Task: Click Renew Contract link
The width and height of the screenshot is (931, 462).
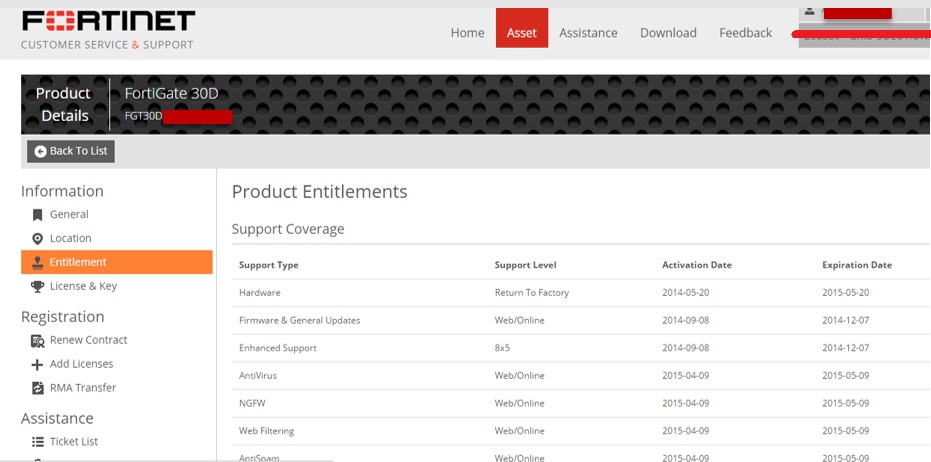Action: [x=88, y=340]
